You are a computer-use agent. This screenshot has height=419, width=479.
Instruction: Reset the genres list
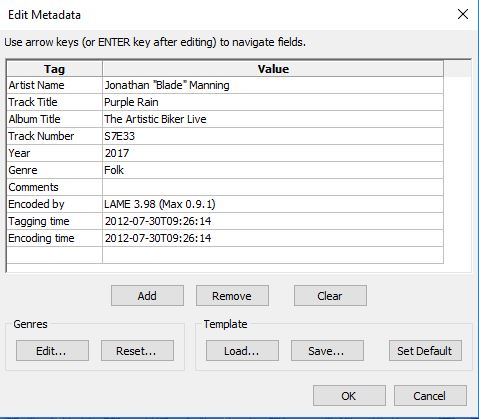pos(137,351)
